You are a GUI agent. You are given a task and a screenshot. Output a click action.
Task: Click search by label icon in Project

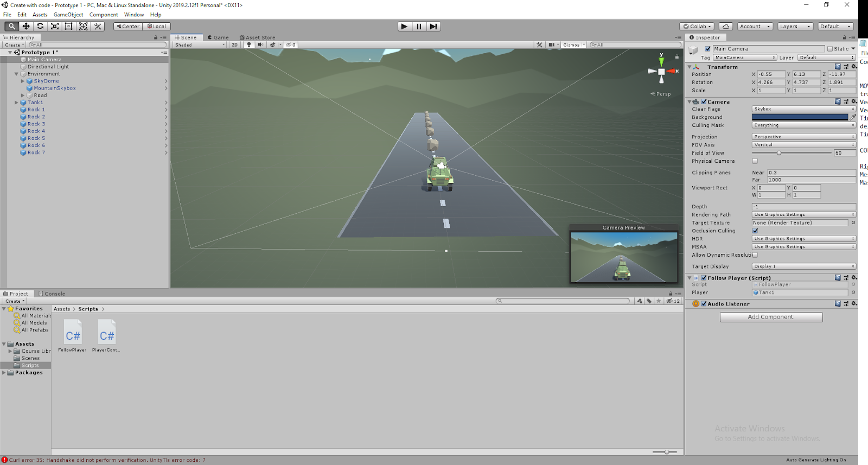click(x=649, y=301)
